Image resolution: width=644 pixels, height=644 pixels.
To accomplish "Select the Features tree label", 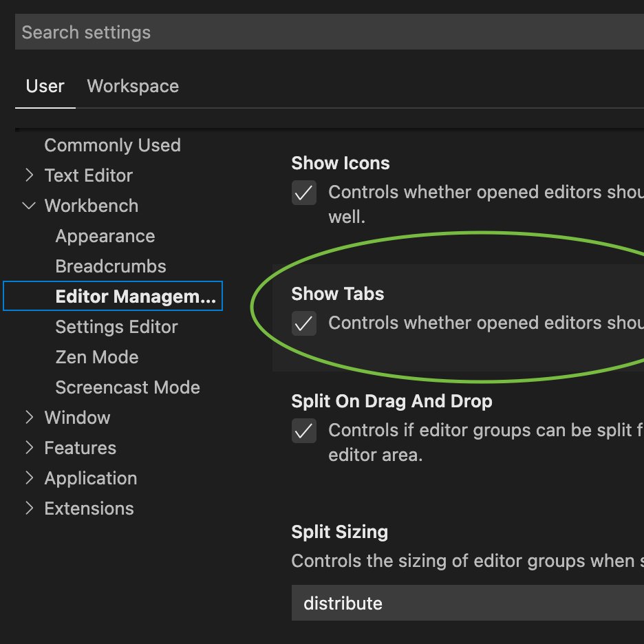I will coord(80,448).
